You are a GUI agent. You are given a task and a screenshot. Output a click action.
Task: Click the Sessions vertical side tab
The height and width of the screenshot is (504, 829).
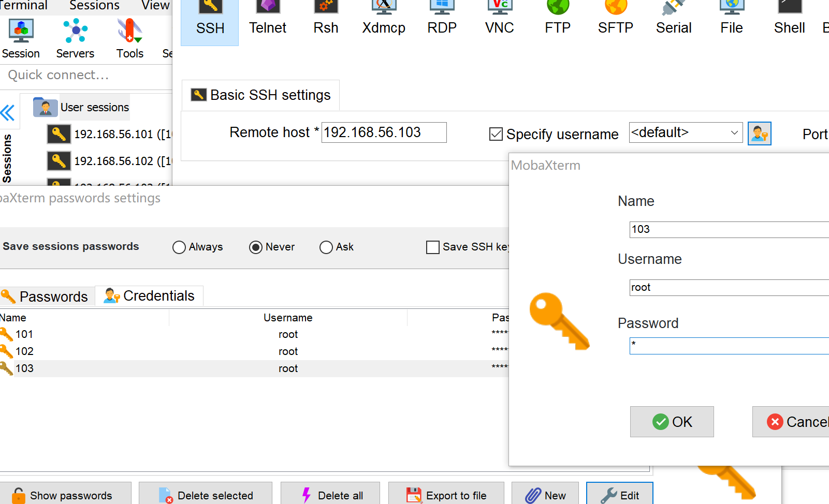7,158
